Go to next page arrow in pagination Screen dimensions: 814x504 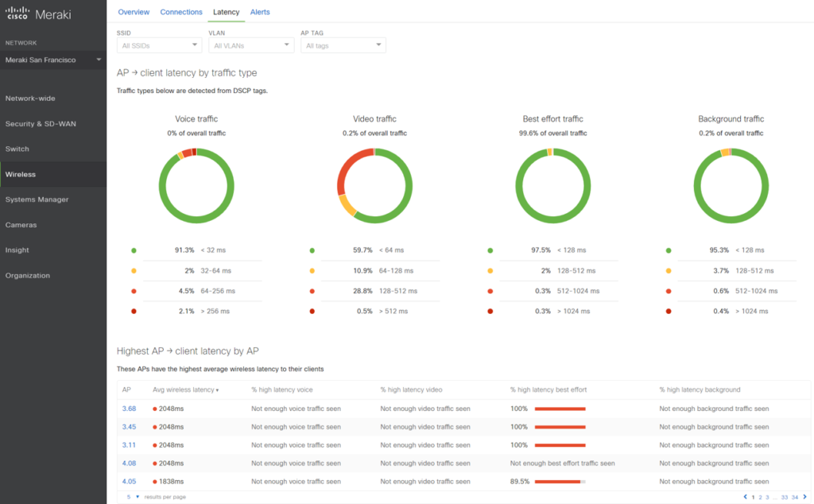(x=804, y=497)
